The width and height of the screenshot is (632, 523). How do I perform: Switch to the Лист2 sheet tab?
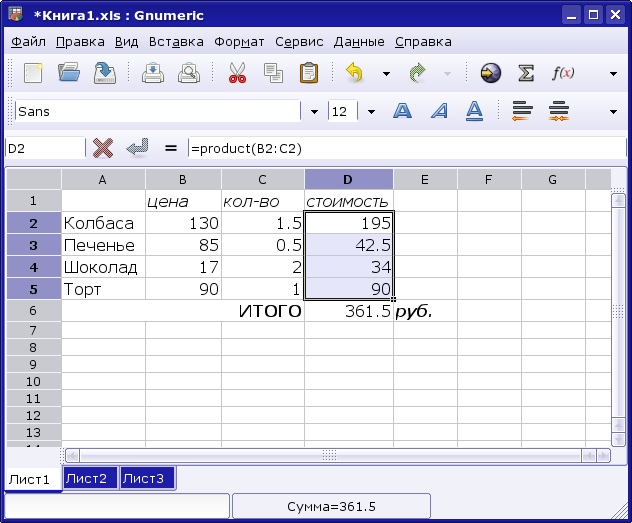[90, 479]
